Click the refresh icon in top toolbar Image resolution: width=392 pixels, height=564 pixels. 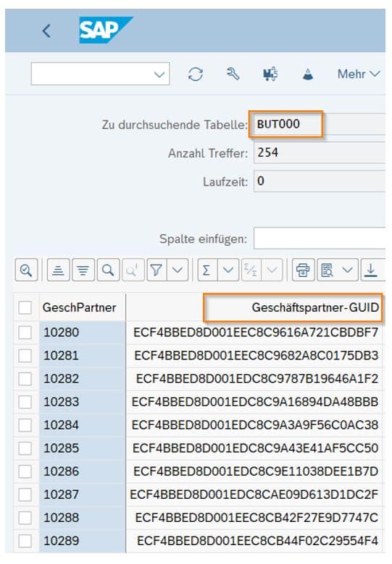pyautogui.click(x=196, y=74)
